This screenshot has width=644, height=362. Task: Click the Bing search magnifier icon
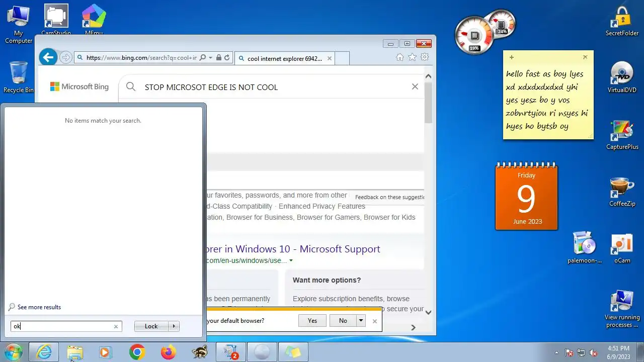(x=131, y=87)
